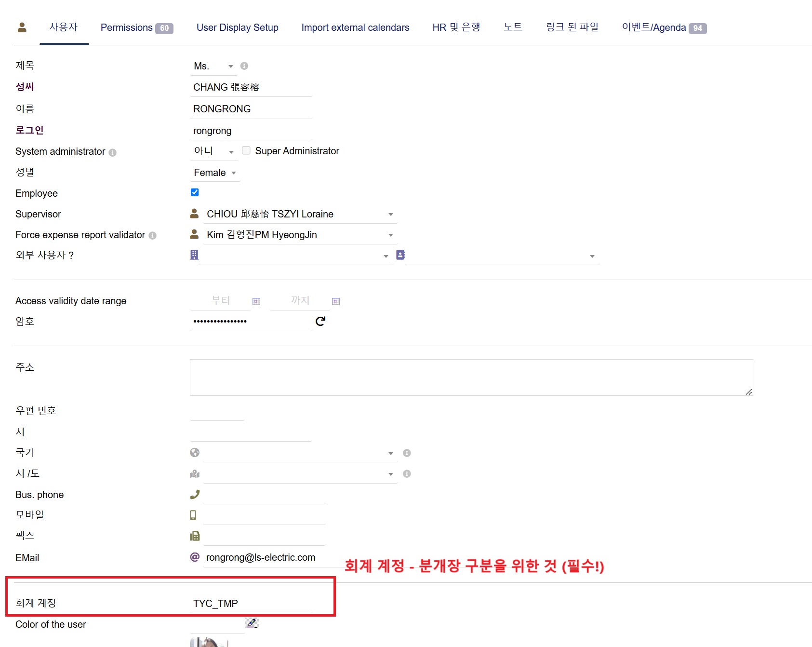Click the user color picker pen icon
The width and height of the screenshot is (812, 647).
pyautogui.click(x=252, y=623)
